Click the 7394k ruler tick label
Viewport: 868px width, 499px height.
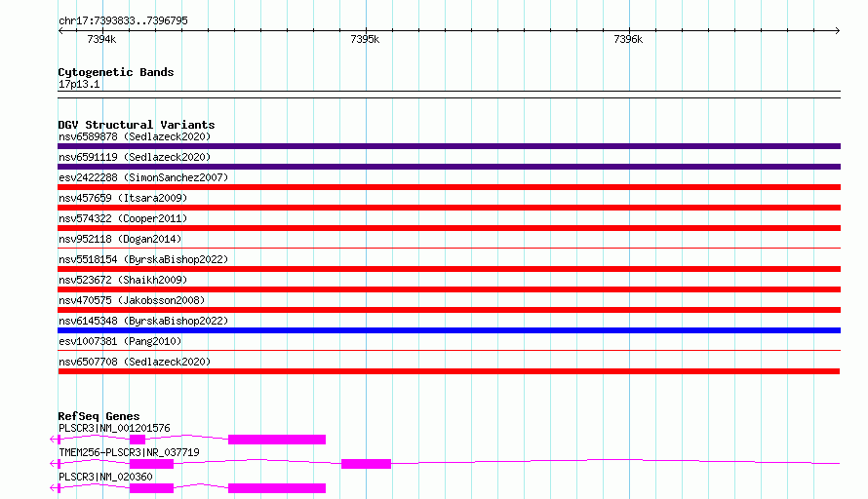pos(101,39)
